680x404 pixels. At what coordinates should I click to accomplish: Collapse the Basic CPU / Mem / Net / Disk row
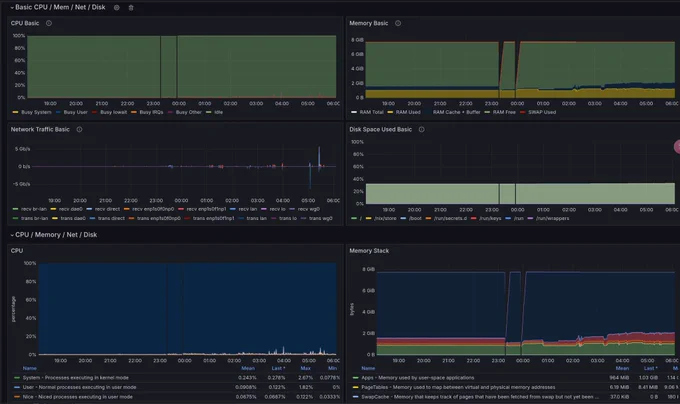tap(12, 7)
